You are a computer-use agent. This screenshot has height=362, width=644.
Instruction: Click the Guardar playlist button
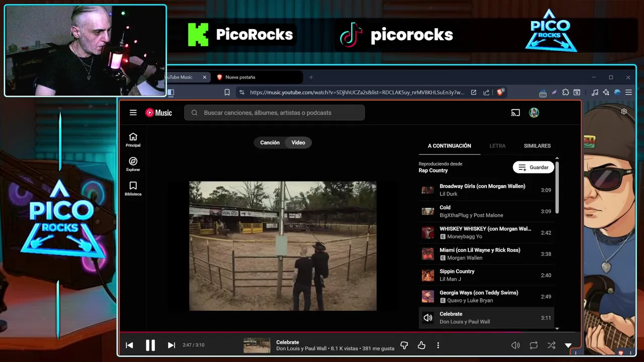coord(533,167)
